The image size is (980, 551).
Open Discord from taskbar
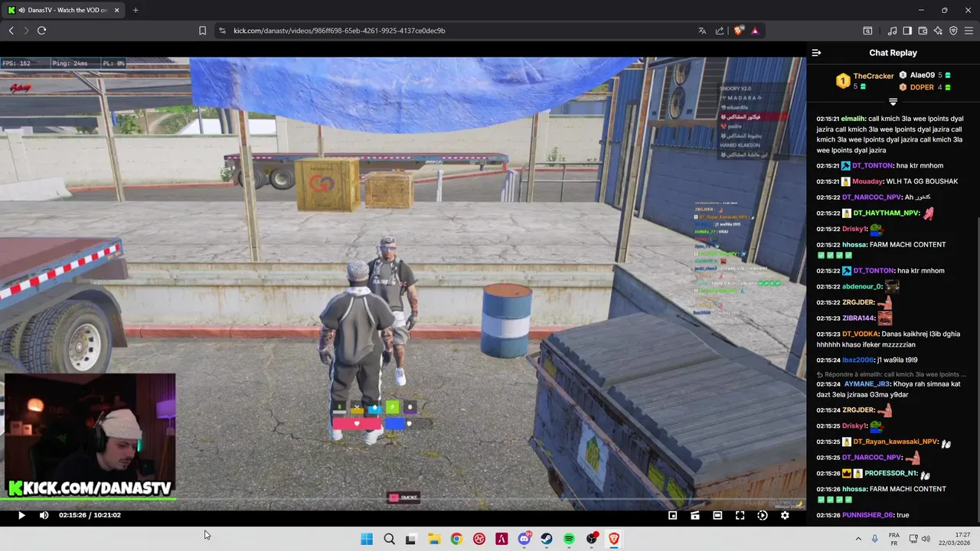point(524,539)
